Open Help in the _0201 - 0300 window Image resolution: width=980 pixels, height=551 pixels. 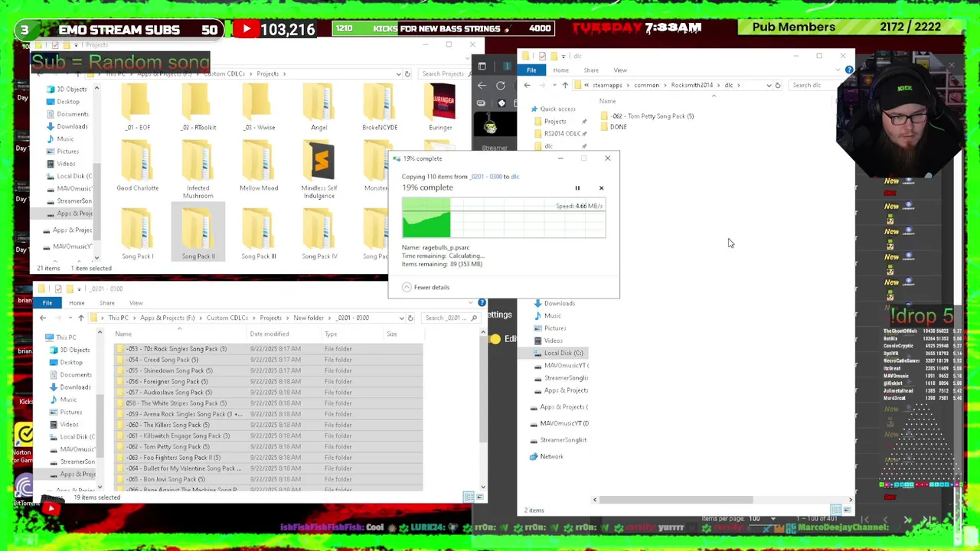coord(482,303)
